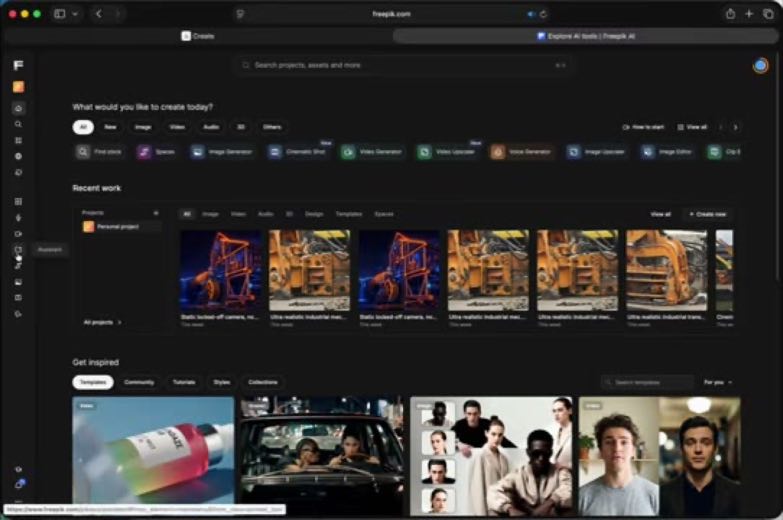Click the grid icon above the microphone icon
This screenshot has width=783, height=520.
[18, 201]
